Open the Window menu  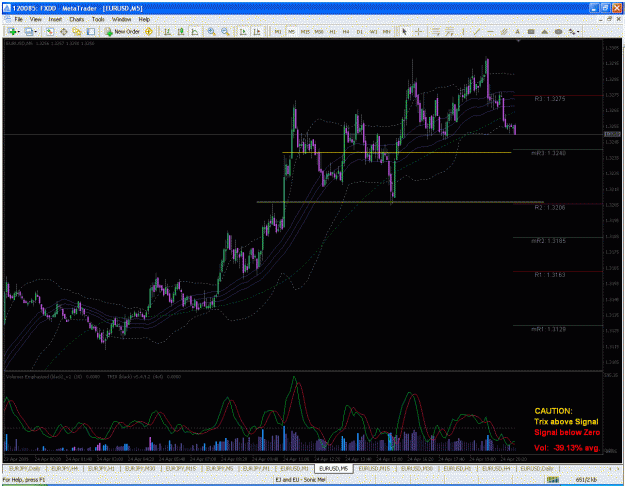point(121,19)
